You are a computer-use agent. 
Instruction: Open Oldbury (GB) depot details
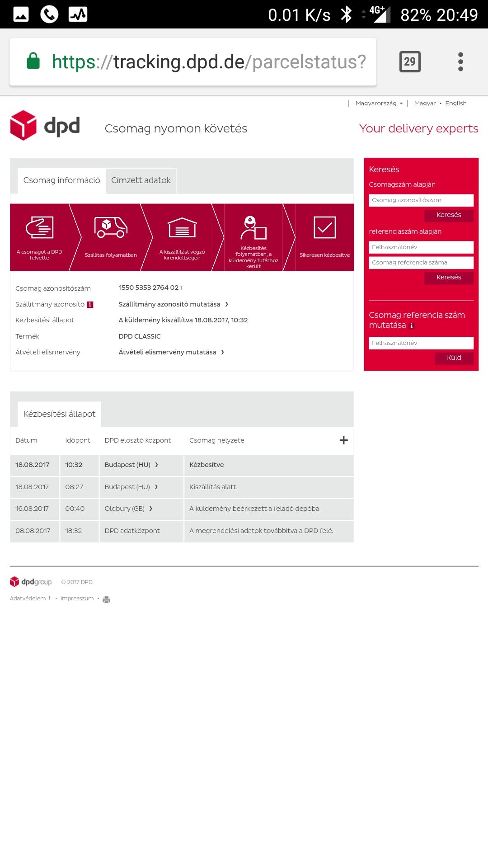[x=128, y=509]
